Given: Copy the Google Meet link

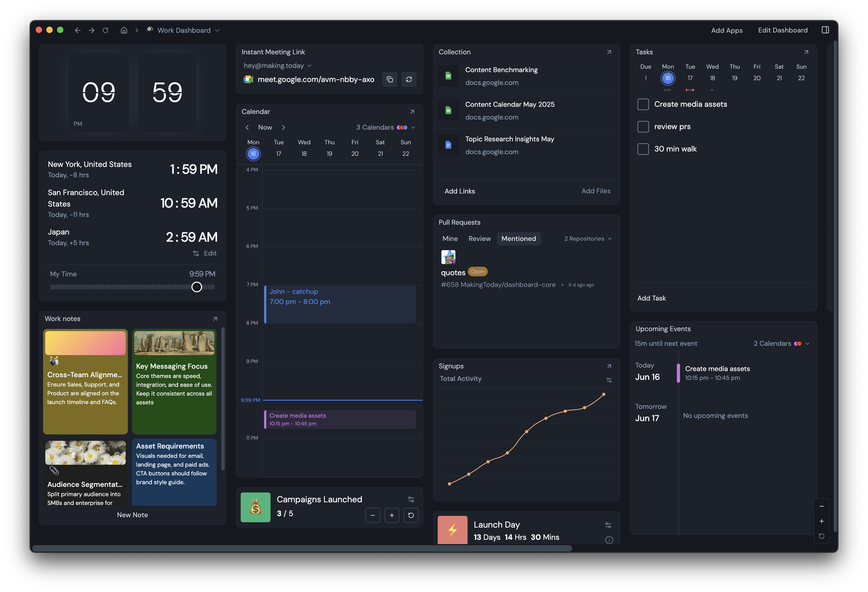Looking at the screenshot, I should coord(390,80).
